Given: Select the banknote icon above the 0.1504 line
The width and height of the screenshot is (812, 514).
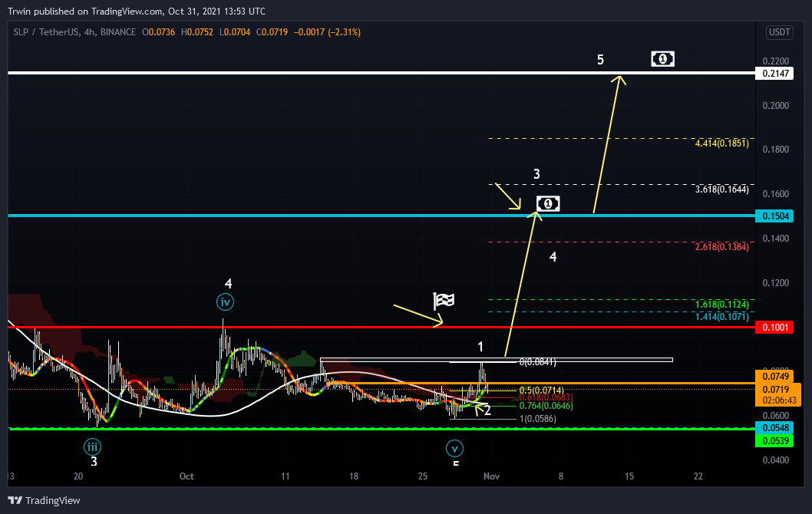Looking at the screenshot, I should coord(548,203).
